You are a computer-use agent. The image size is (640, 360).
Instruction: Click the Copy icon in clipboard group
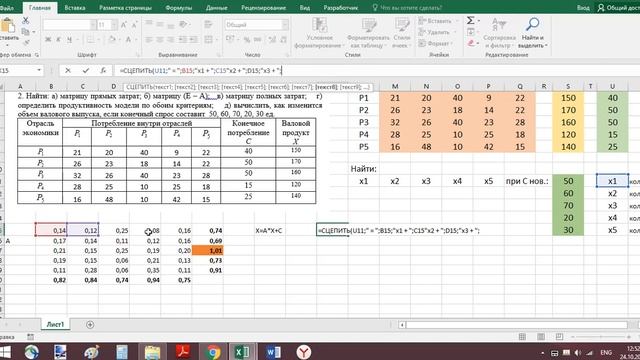[x=25, y=31]
